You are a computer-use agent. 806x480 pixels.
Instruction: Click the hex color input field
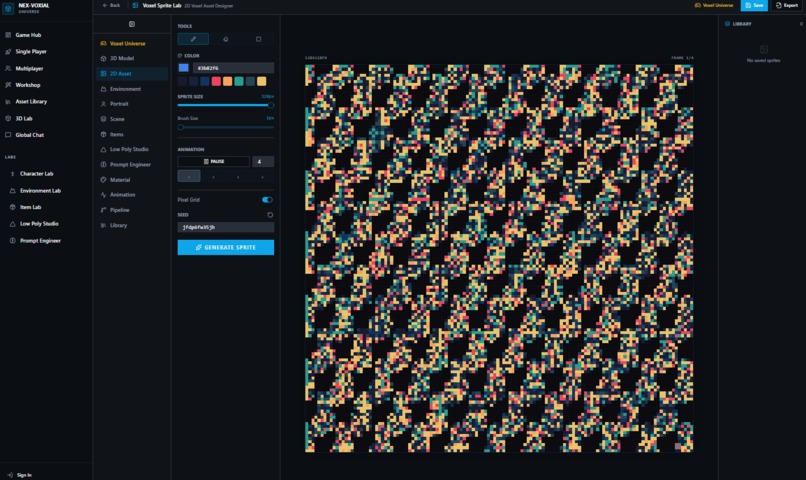(233, 68)
